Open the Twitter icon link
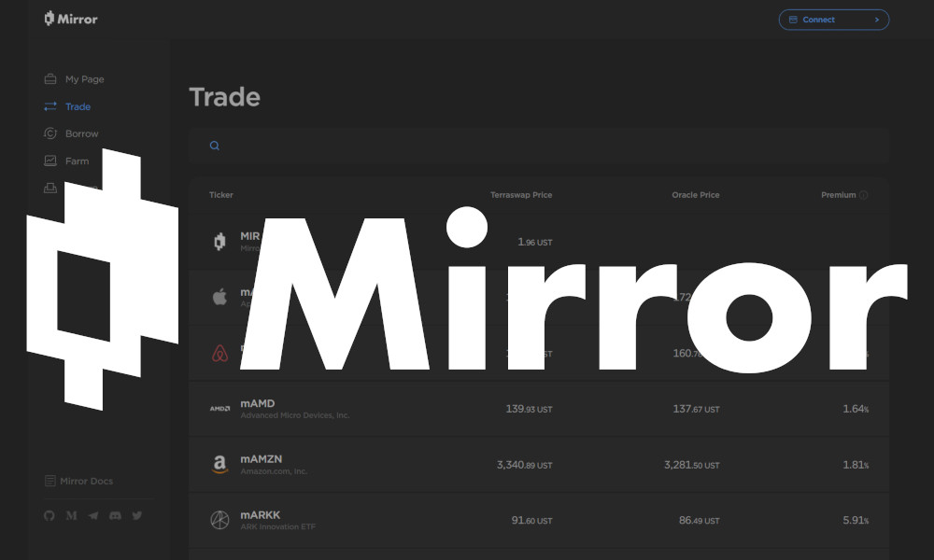The width and height of the screenshot is (934, 560). pos(137,515)
